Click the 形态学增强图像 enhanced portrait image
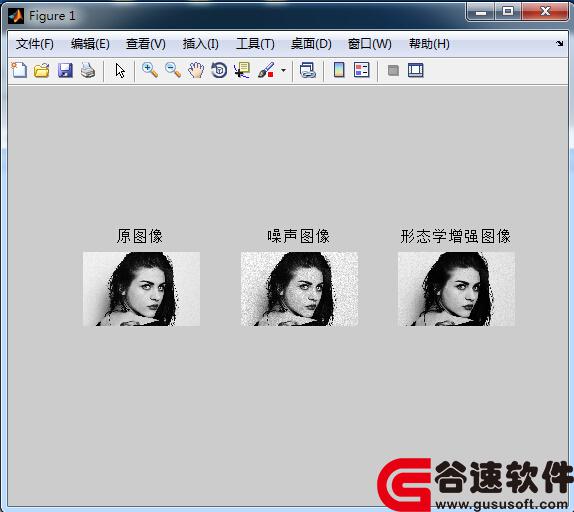Image resolution: width=574 pixels, height=512 pixels. pos(456,289)
